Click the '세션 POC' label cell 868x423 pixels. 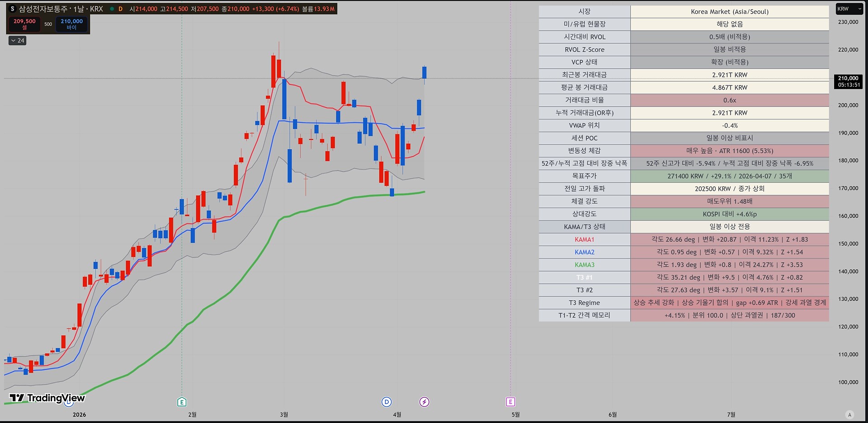pos(585,138)
